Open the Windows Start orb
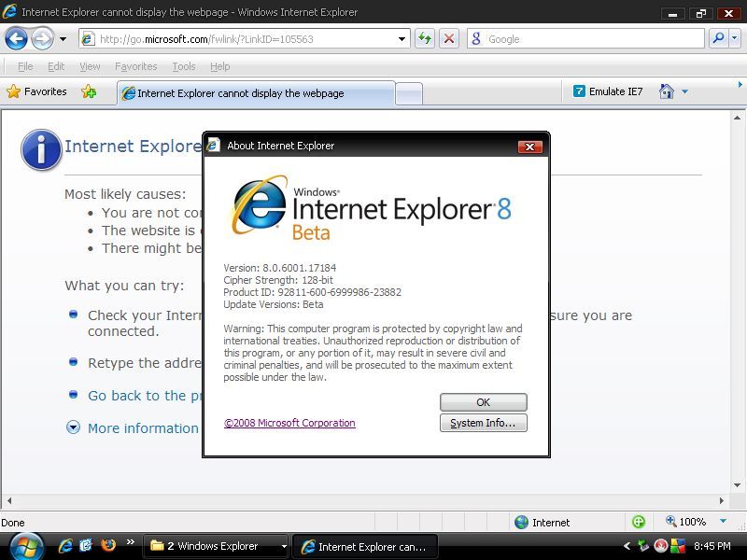Image resolution: width=747 pixels, height=560 pixels. point(25,545)
